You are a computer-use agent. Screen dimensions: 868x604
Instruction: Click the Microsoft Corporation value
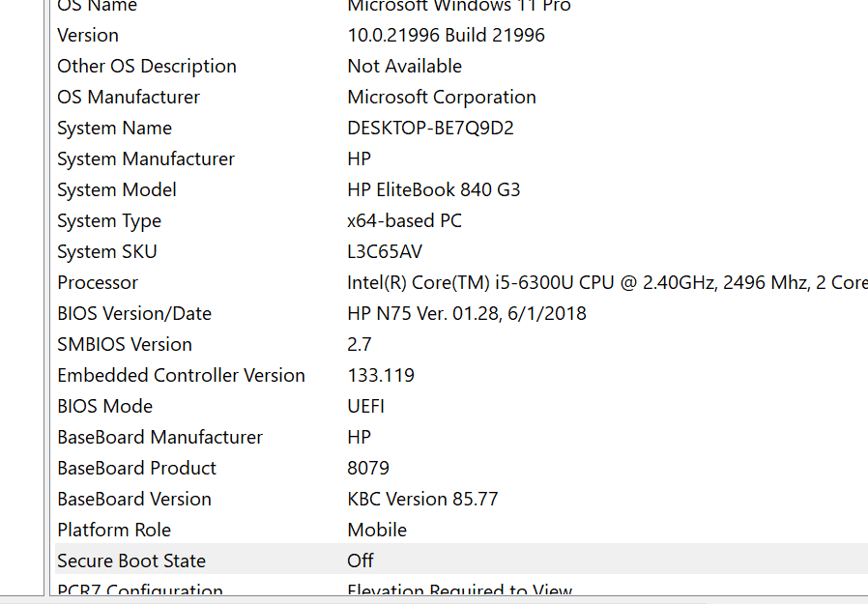[x=442, y=97]
